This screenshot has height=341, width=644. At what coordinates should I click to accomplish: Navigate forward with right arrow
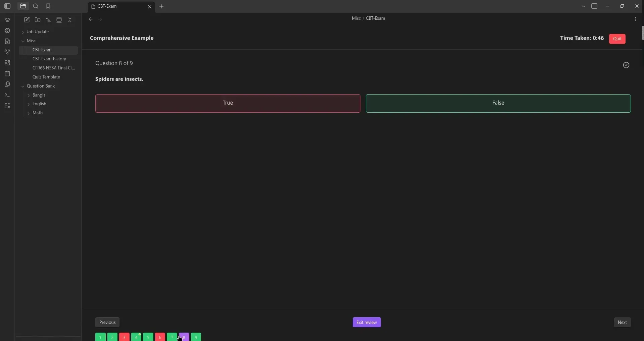(x=100, y=19)
